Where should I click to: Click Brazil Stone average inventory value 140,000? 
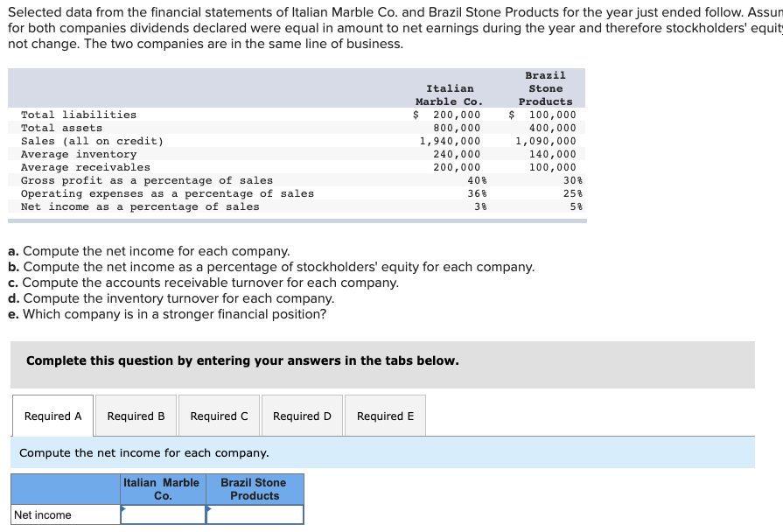pos(552,154)
